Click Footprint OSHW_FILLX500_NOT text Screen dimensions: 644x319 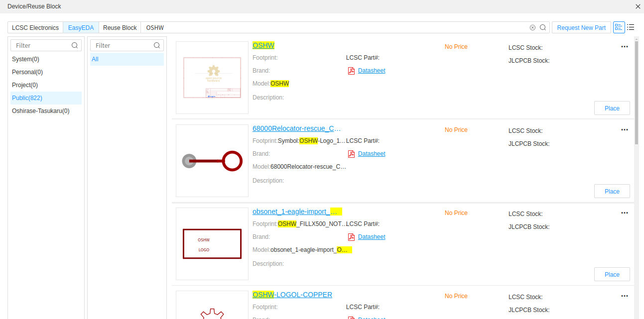click(x=299, y=224)
